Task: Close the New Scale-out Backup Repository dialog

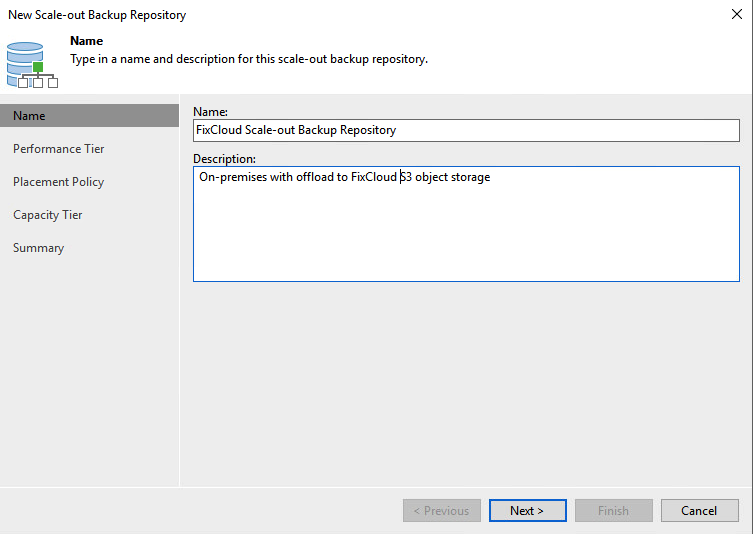Action: [737, 14]
